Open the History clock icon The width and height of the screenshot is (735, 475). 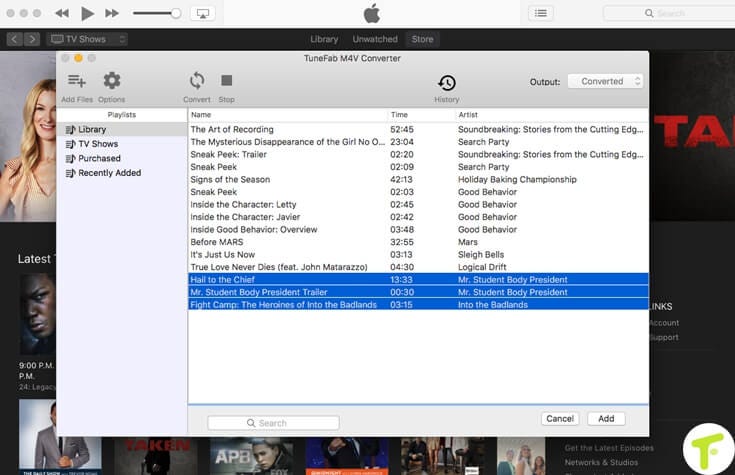tap(447, 83)
